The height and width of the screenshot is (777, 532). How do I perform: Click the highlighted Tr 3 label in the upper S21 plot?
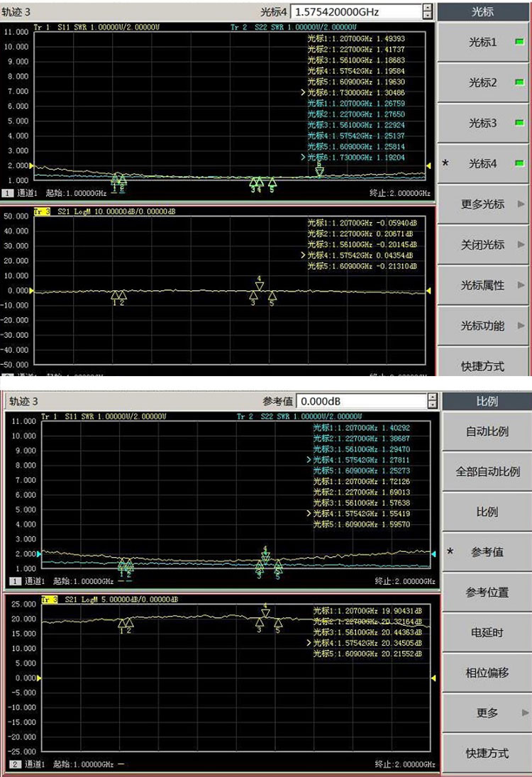pos(42,211)
